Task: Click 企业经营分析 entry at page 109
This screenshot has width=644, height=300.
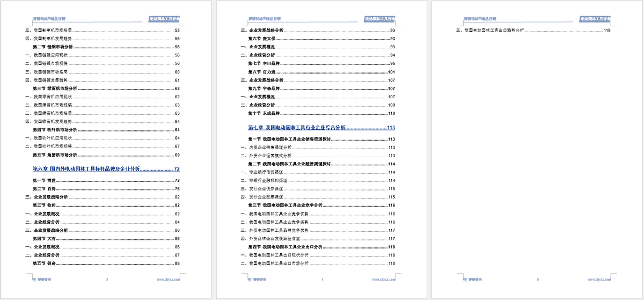Action: (x=318, y=105)
